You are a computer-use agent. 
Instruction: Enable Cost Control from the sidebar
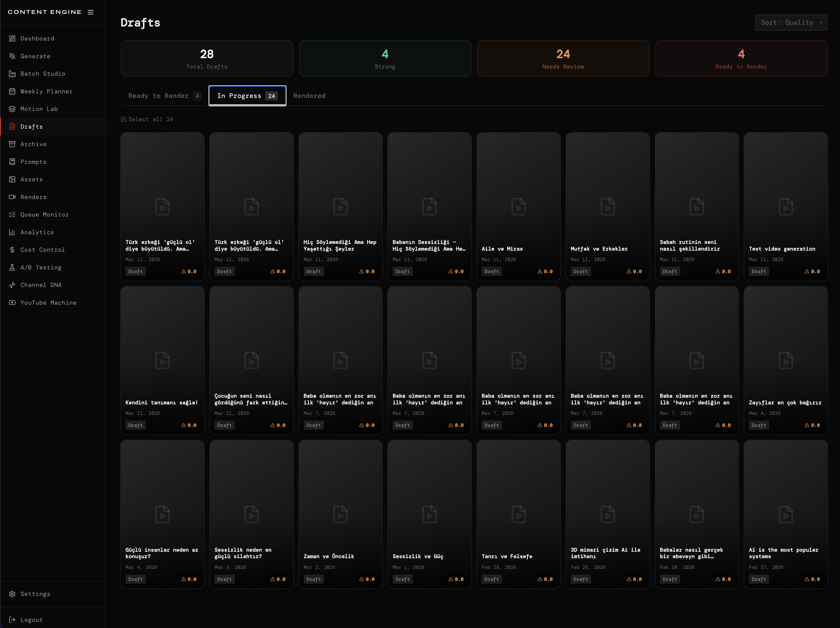click(x=43, y=250)
